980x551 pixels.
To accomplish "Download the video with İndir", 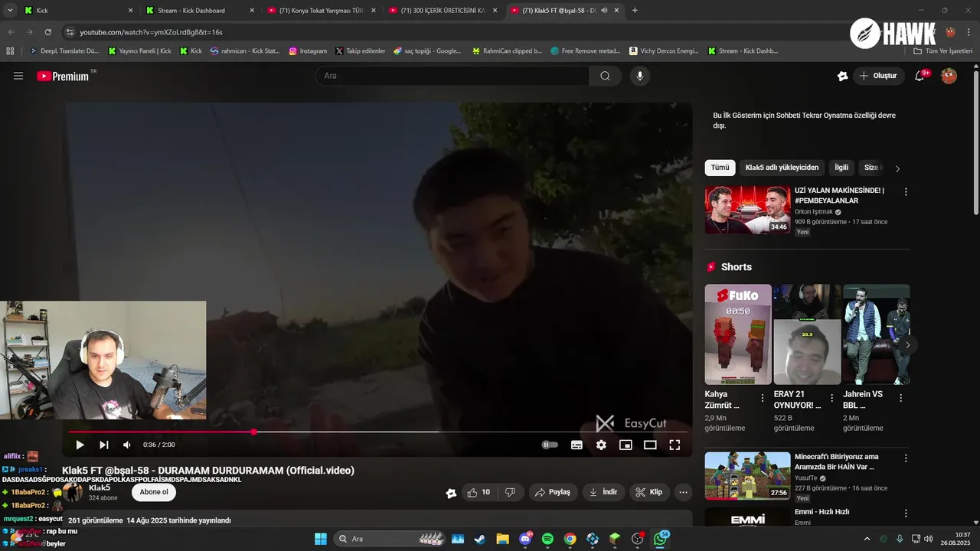I will (x=603, y=492).
